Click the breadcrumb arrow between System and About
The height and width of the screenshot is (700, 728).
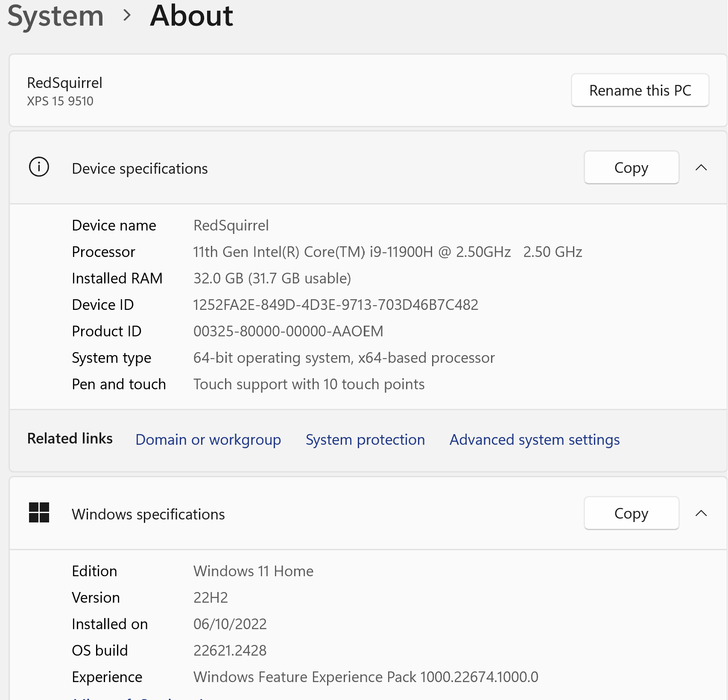coord(126,16)
